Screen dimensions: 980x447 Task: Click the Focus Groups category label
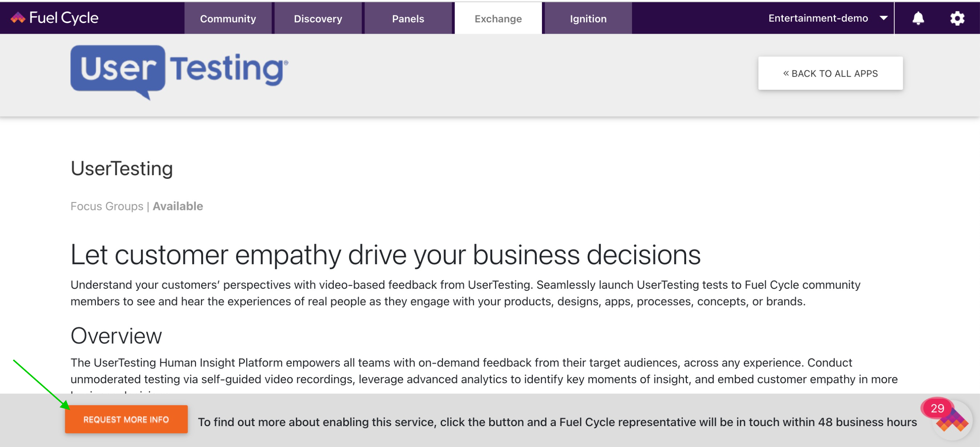point(107,206)
